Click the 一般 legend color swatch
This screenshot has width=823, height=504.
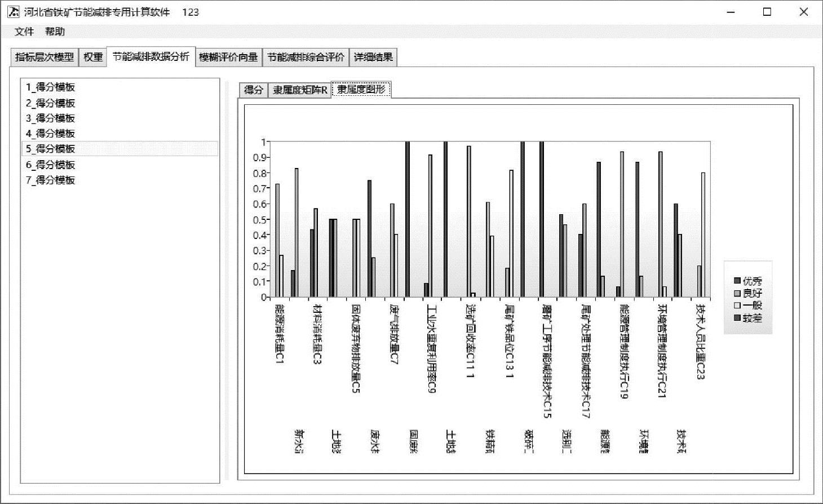coord(737,306)
